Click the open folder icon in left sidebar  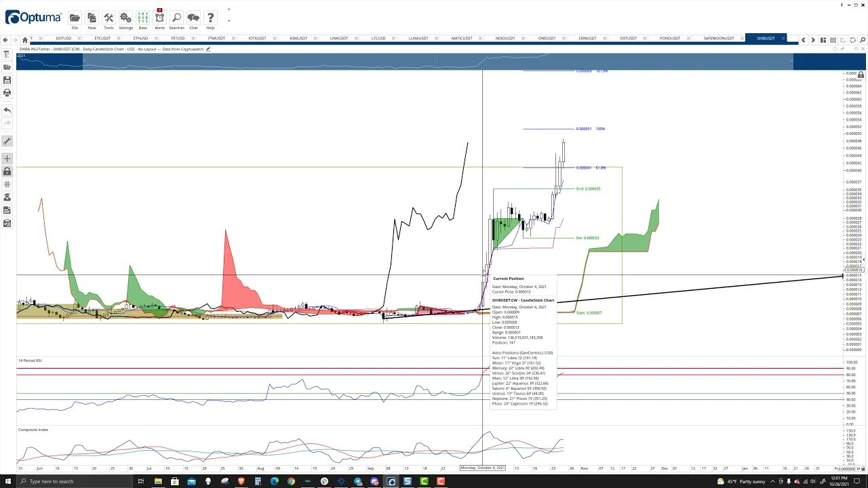[7, 67]
